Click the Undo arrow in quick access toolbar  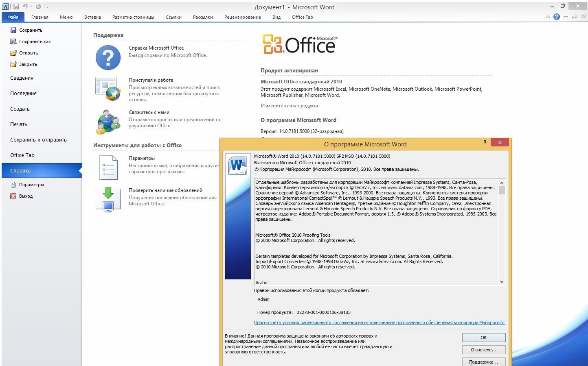tap(25, 7)
